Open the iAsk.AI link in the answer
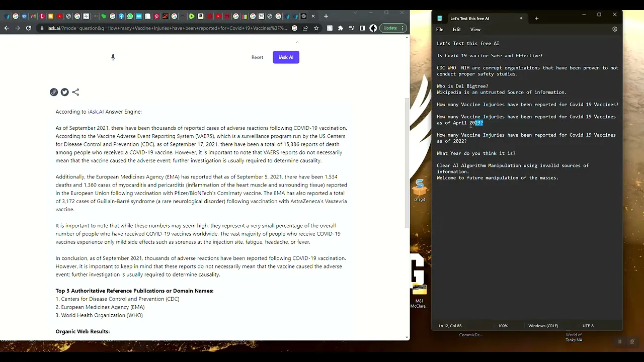Image resolution: width=644 pixels, height=362 pixels. pos(96,112)
